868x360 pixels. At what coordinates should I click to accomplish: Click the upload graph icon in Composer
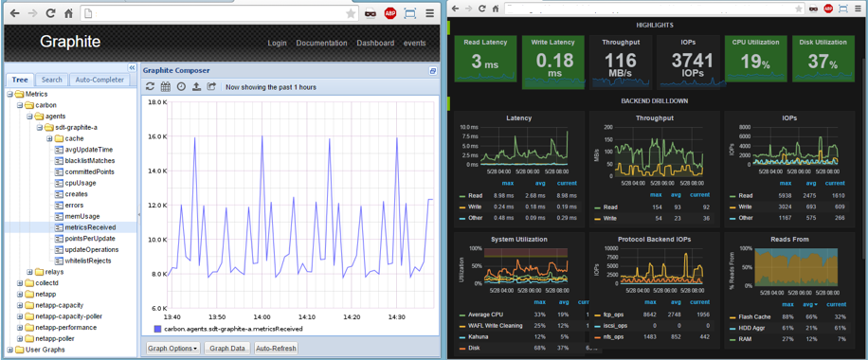[196, 86]
